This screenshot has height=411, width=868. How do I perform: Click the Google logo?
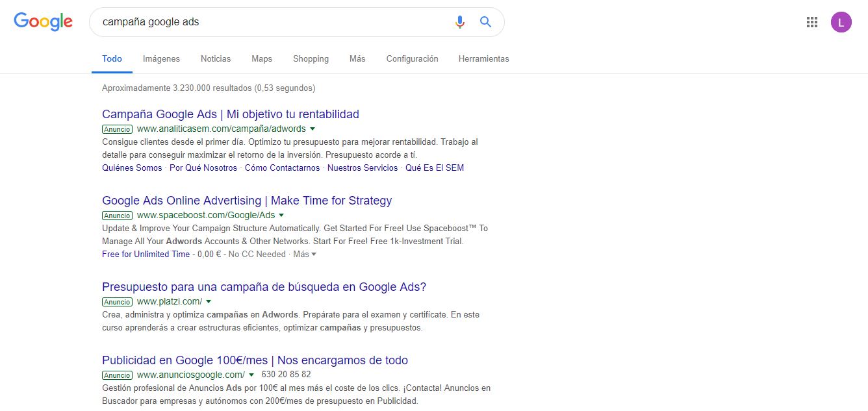[x=43, y=21]
